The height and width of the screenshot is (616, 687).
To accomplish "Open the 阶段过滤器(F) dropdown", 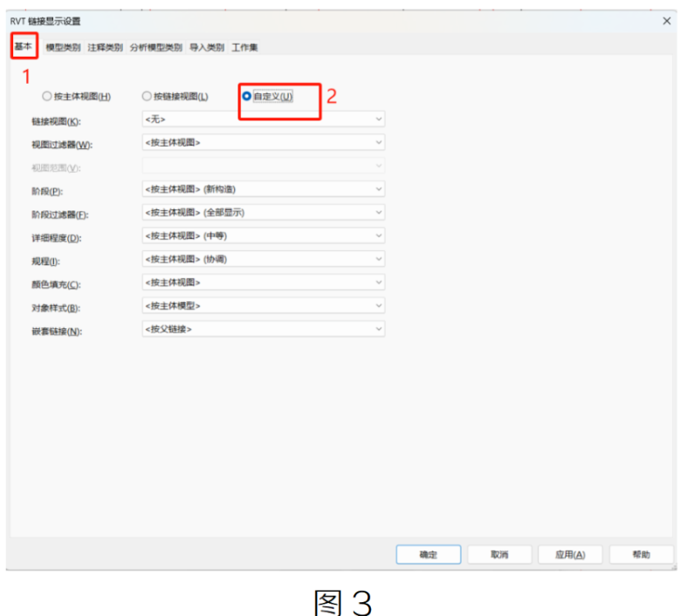I will (x=264, y=212).
